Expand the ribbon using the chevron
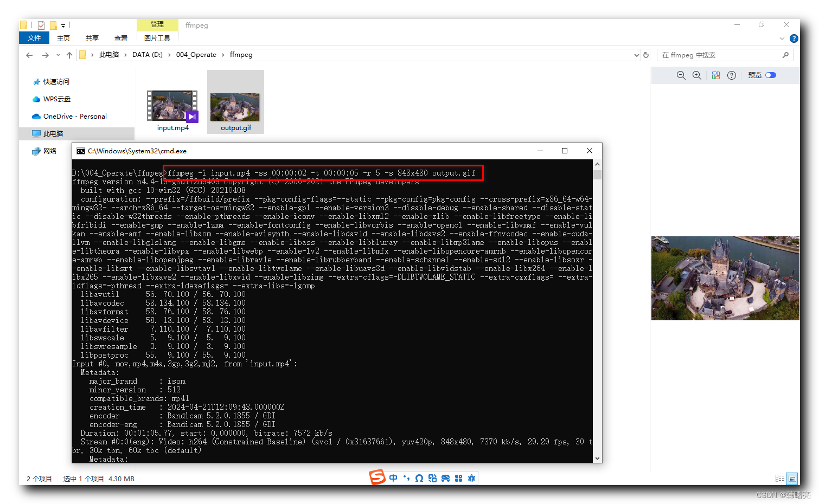 782,38
